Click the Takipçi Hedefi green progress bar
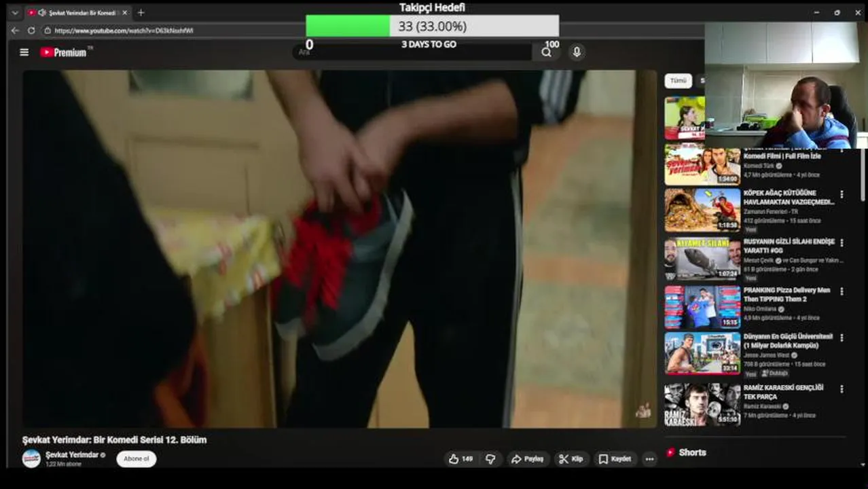The height and width of the screenshot is (489, 868). click(348, 26)
